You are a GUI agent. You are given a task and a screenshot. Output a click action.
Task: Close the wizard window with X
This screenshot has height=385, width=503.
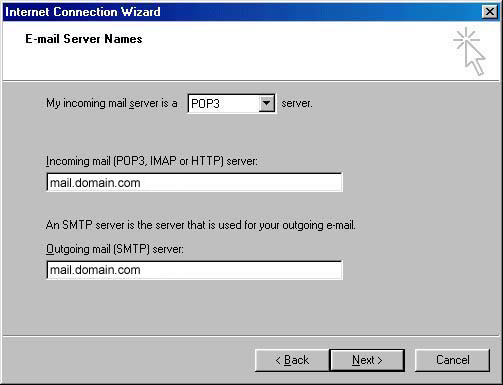490,12
